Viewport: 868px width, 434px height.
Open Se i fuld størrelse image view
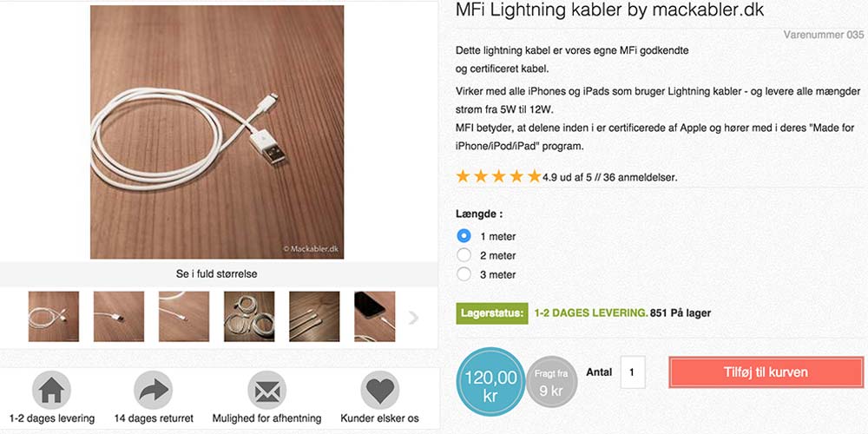click(217, 274)
